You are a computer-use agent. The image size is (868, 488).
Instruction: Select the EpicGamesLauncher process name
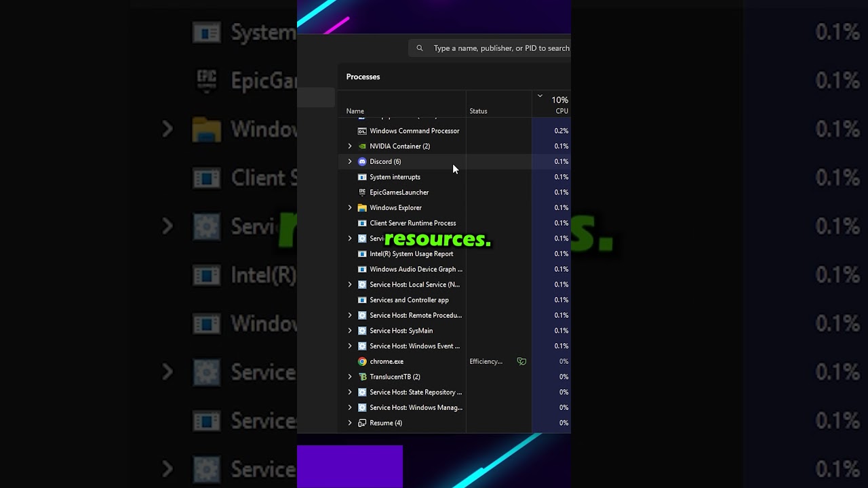point(399,192)
